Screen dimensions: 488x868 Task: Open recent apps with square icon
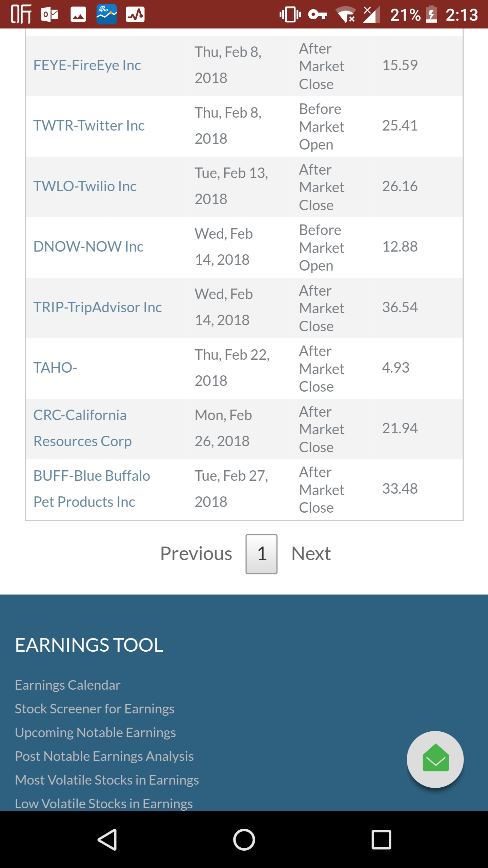[381, 840]
